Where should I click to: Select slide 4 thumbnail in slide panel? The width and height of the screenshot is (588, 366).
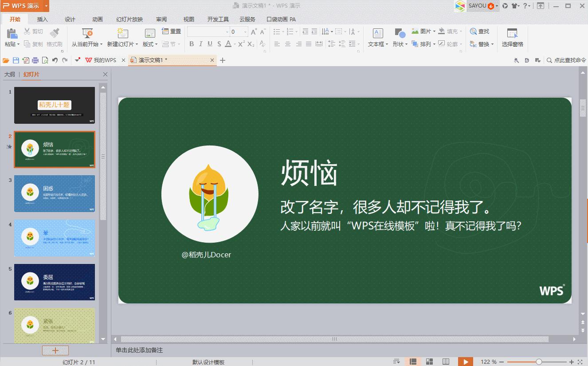[x=54, y=238]
